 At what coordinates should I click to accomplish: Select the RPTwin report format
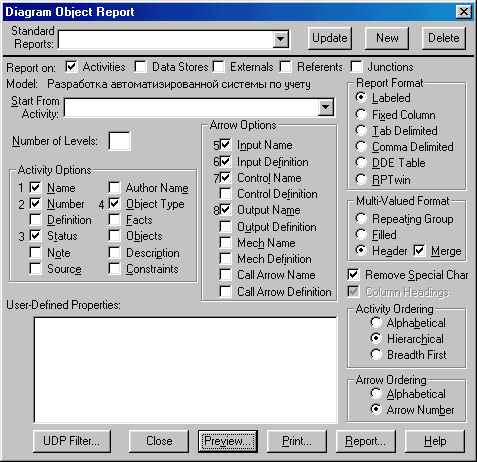[x=361, y=179]
